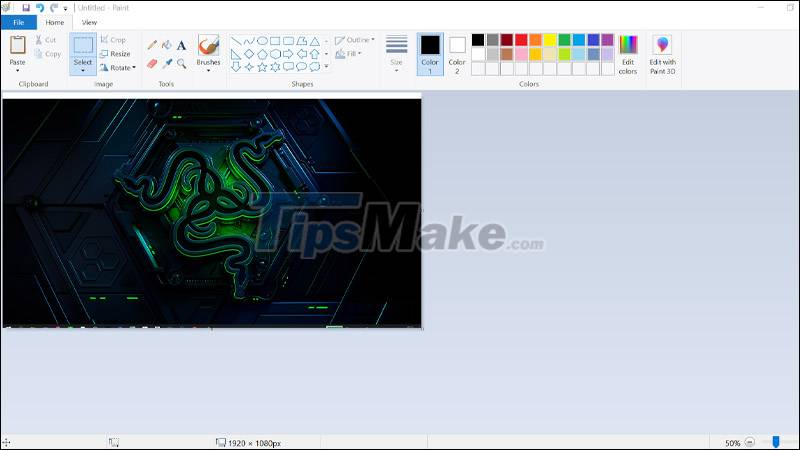This screenshot has width=800, height=450.
Task: Open the shape Fill dropdown
Action: tap(348, 54)
